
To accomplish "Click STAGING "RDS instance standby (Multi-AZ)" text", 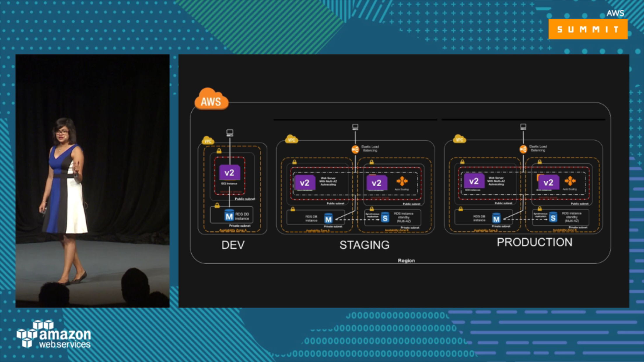I will (404, 217).
